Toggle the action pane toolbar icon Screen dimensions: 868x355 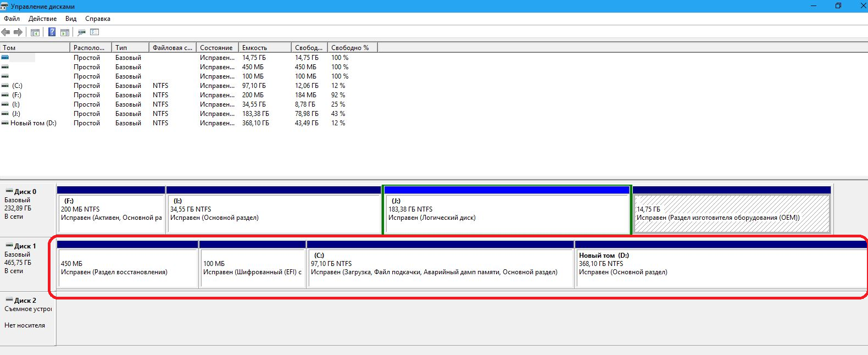pos(65,32)
